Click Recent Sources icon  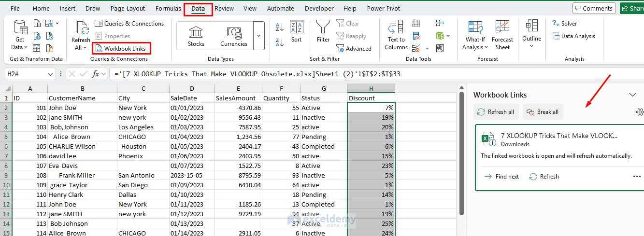pos(49,36)
